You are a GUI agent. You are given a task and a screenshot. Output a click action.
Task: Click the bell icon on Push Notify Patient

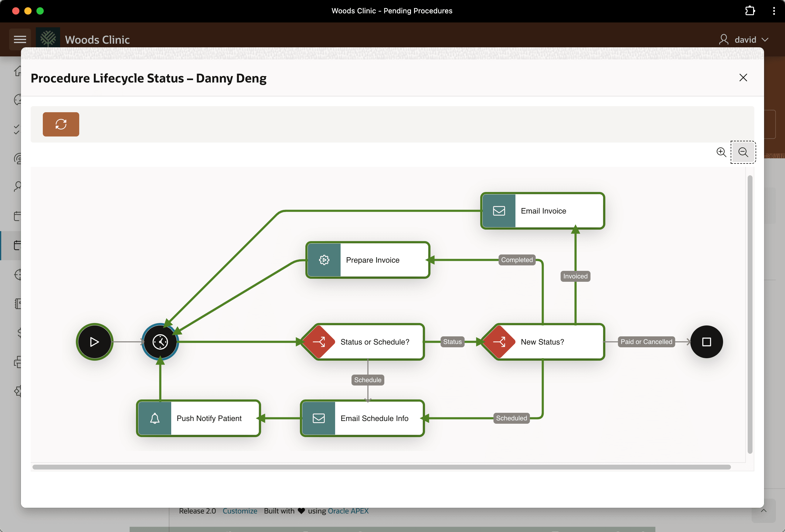click(x=155, y=419)
